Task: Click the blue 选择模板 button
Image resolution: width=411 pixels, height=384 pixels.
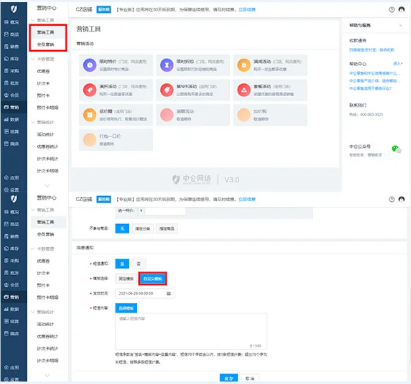Action: pyautogui.click(x=126, y=308)
